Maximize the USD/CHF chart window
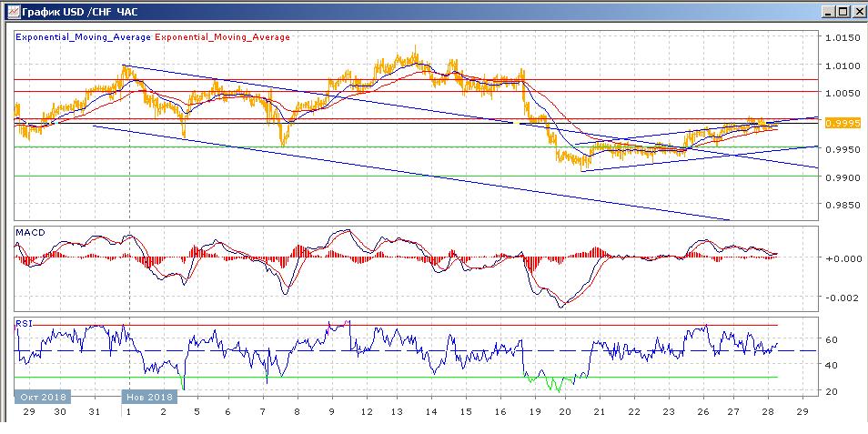Screen dimensions: 868x434 pyautogui.click(x=843, y=11)
